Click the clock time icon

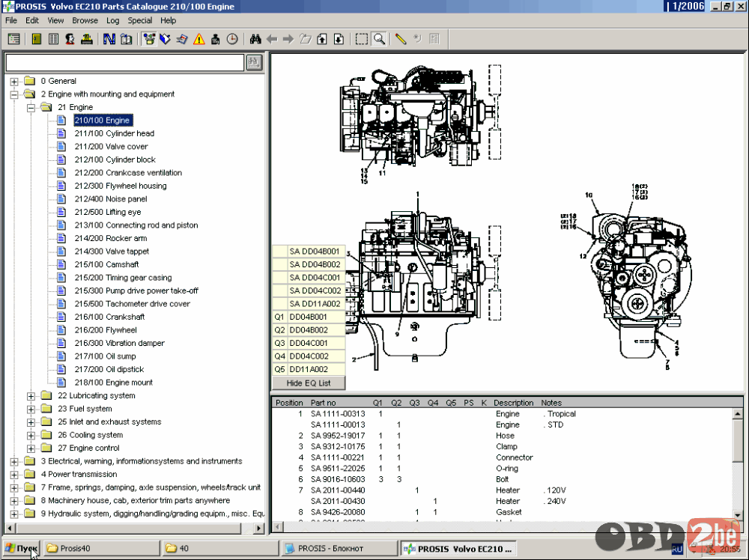point(232,39)
